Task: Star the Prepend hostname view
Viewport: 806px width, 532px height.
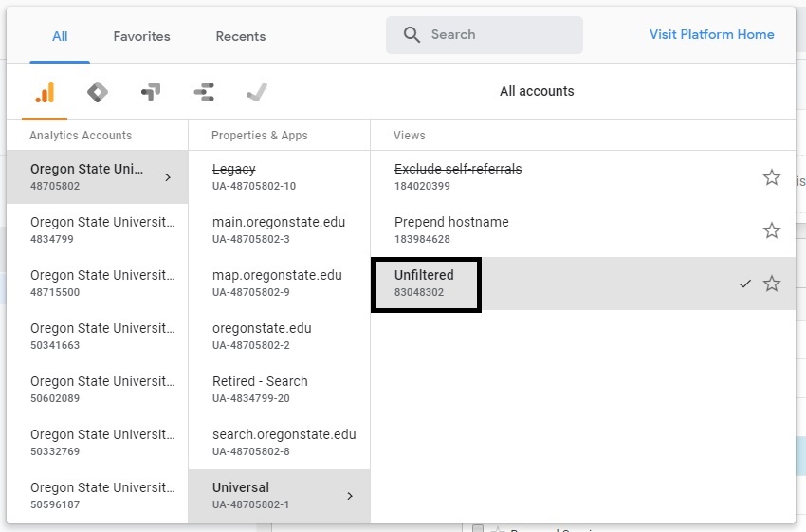Action: (x=772, y=230)
